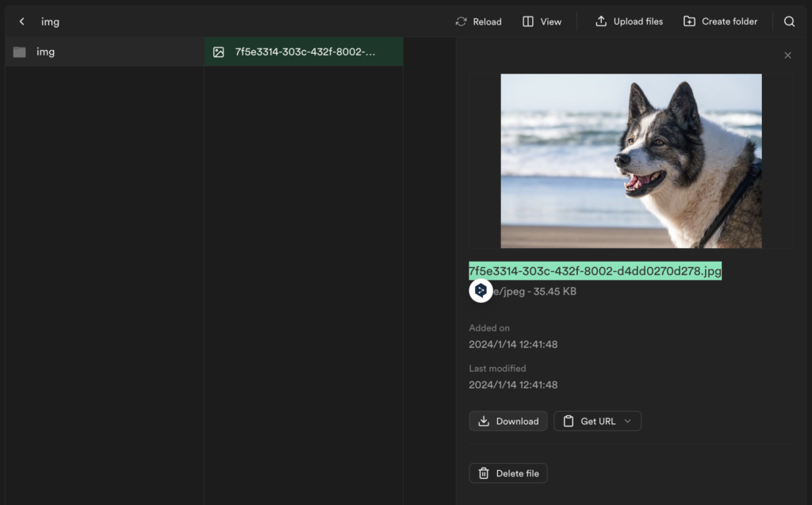Download the selected image
This screenshot has width=812, height=505.
(x=507, y=421)
